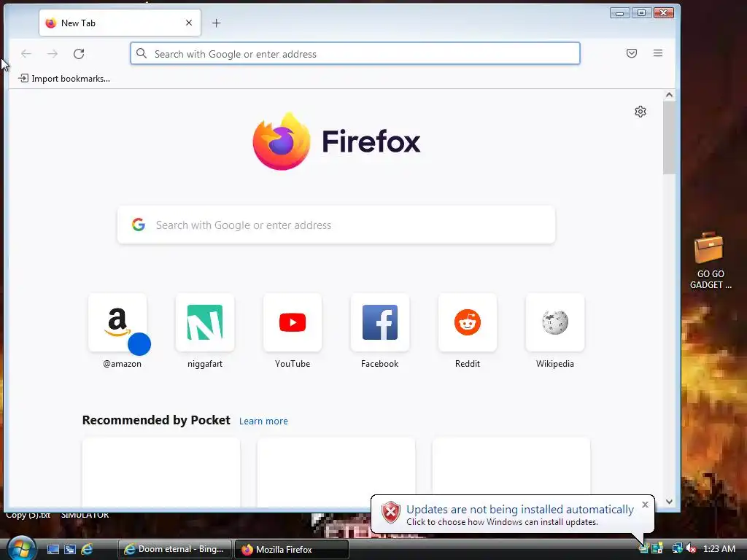This screenshot has height=560, width=747.
Task: Click the network tray icon
Action: pos(677,548)
